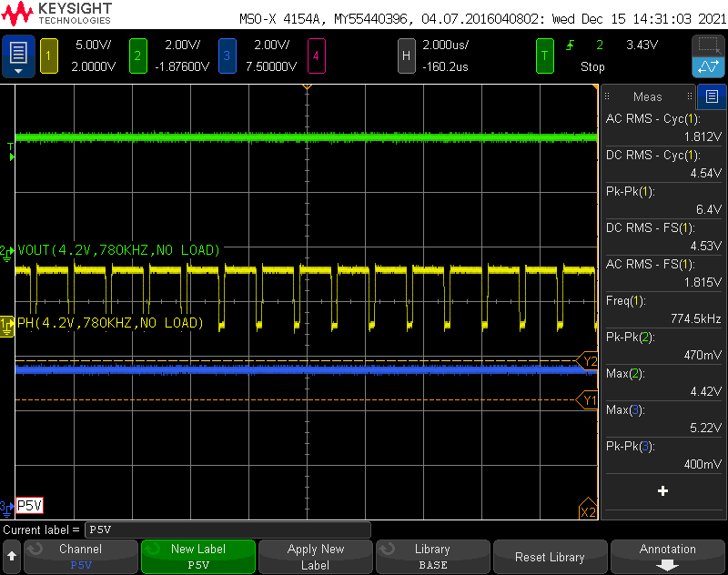Click the trigger level 3.43V
Image resolution: width=728 pixels, height=575 pixels.
(642, 45)
